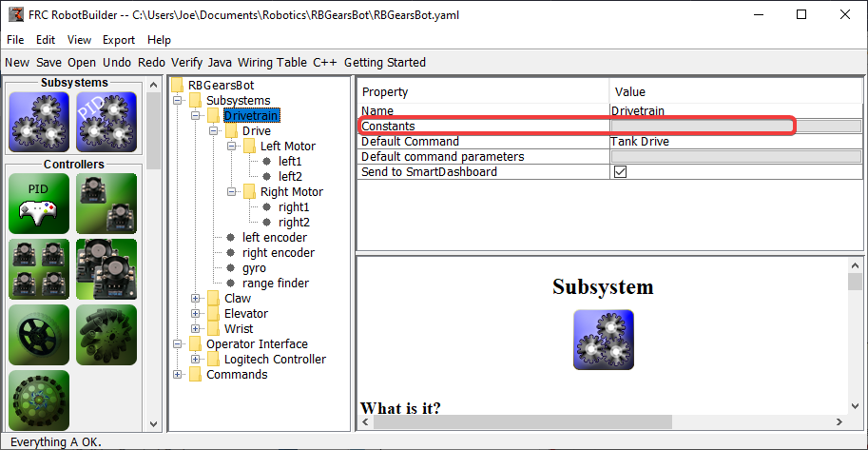Click the help pane vertical scrollbar down arrow
This screenshot has height=450, width=868.
coord(855,406)
